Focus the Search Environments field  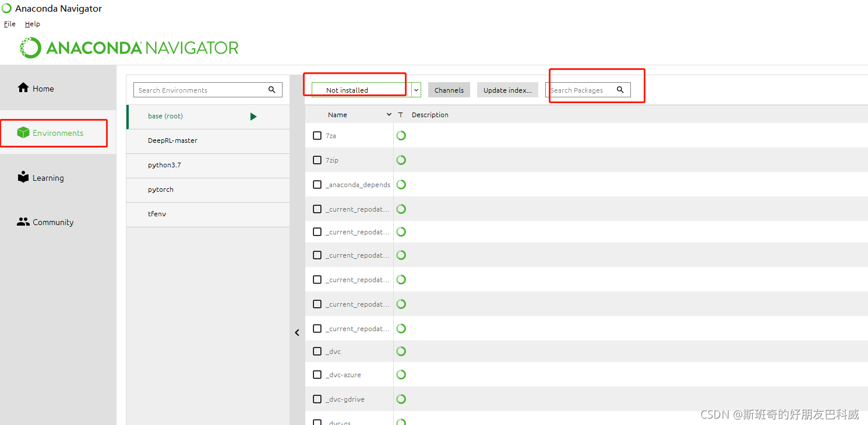coord(208,90)
